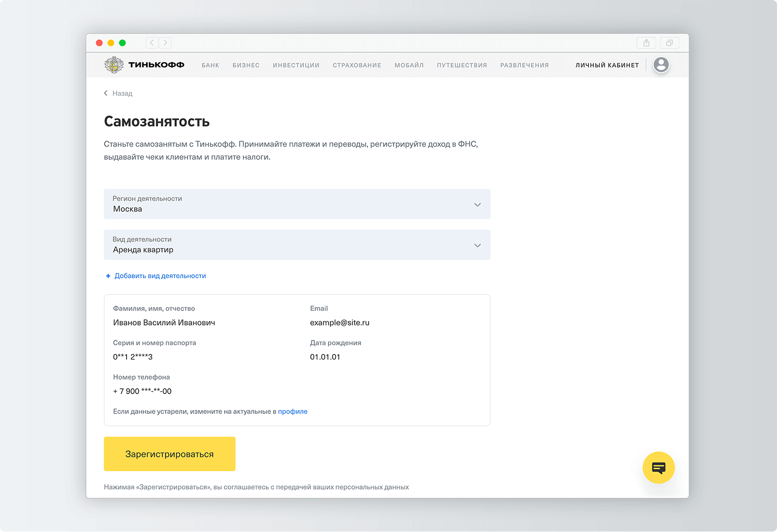The height and width of the screenshot is (532, 777).
Task: Click the left chevron beside Назад
Action: pyautogui.click(x=106, y=93)
